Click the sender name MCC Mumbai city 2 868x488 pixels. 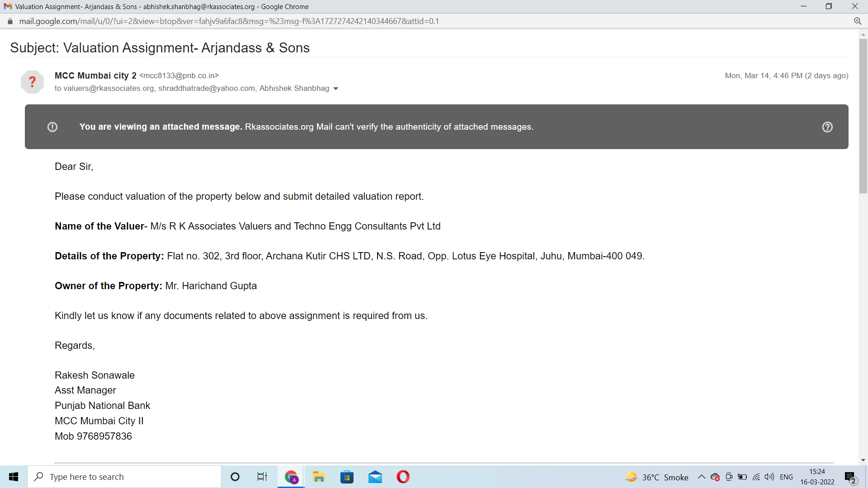[95, 75]
